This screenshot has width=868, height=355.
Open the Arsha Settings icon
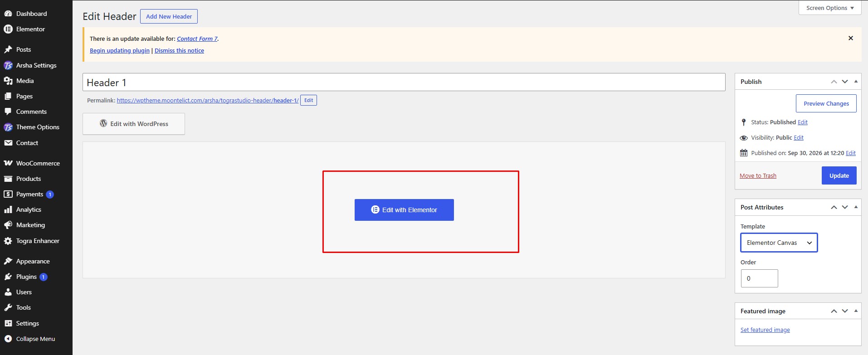pos(8,65)
